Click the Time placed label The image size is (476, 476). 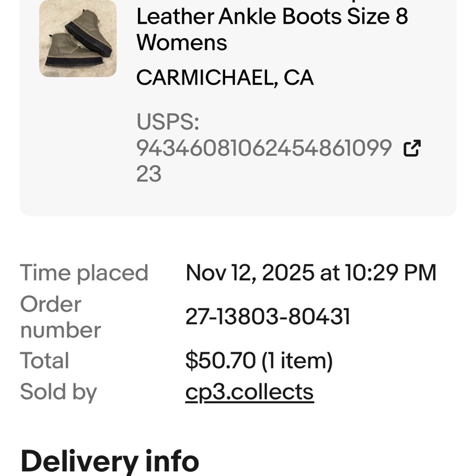(x=84, y=273)
